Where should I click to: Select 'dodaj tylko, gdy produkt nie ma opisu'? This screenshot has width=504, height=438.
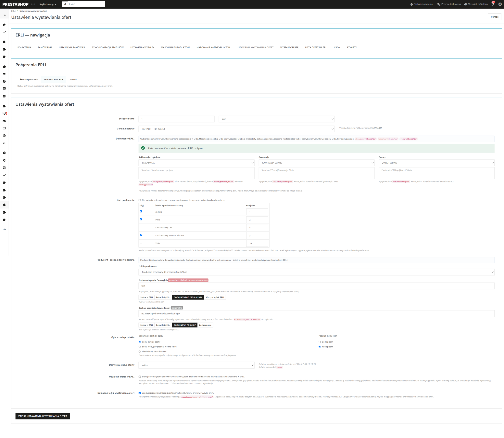coord(140,347)
